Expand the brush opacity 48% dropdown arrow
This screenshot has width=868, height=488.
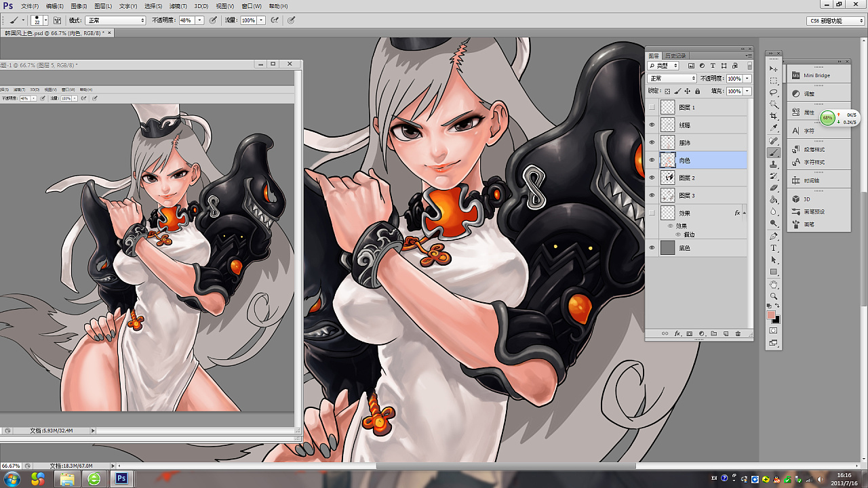point(200,20)
